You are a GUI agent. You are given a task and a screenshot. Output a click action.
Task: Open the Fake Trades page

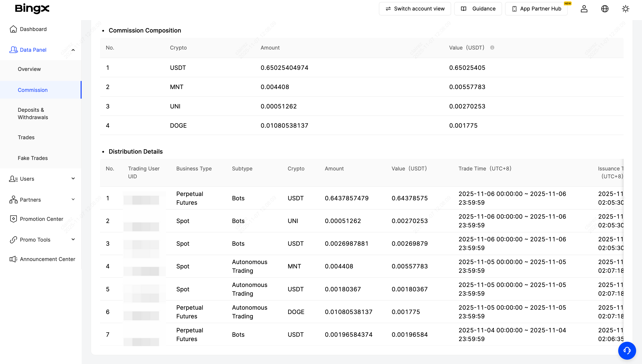[33, 158]
